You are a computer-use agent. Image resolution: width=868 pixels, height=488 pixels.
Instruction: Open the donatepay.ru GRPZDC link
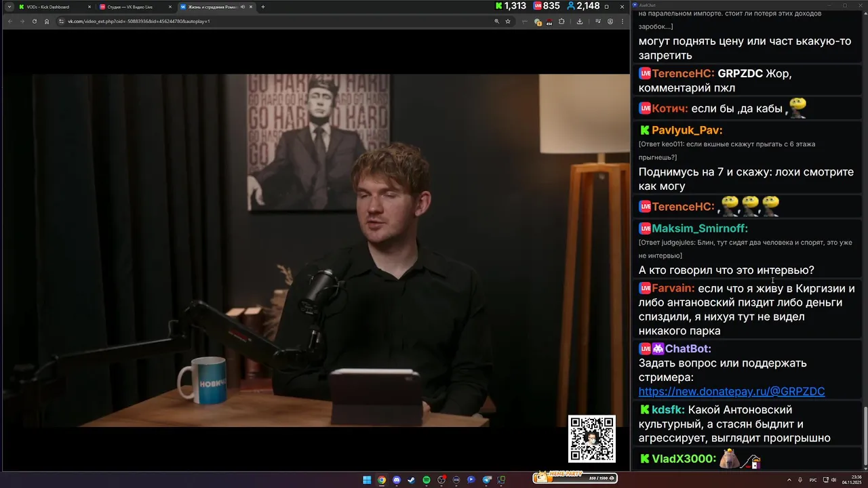point(732,392)
